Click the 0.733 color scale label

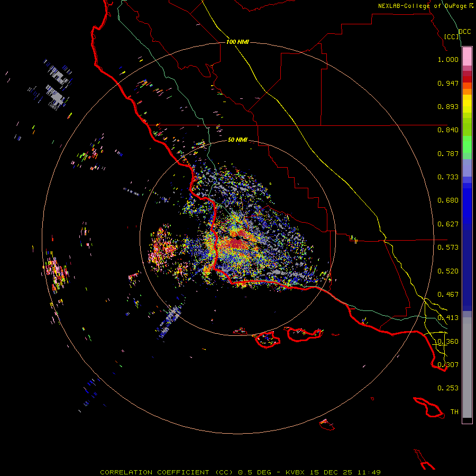coord(448,177)
